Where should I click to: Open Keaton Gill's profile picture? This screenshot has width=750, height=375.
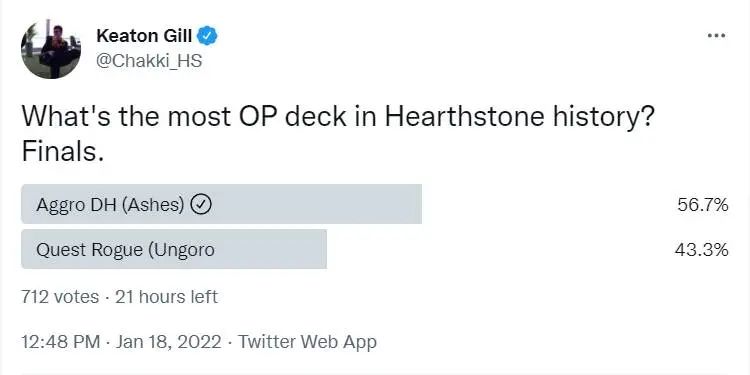pos(51,49)
